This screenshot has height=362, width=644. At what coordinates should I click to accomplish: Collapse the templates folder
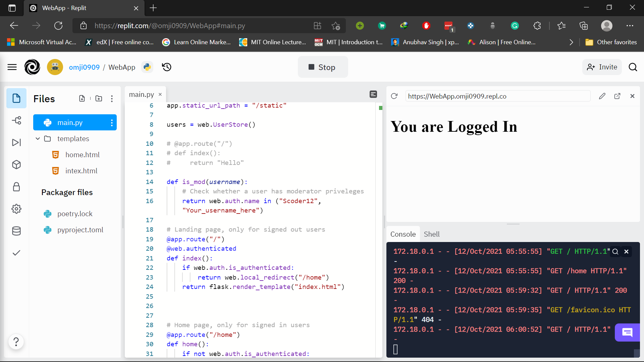[x=38, y=138]
